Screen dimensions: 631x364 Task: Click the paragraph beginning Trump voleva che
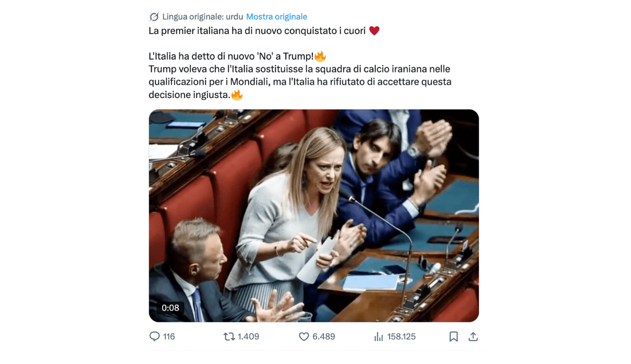click(300, 82)
